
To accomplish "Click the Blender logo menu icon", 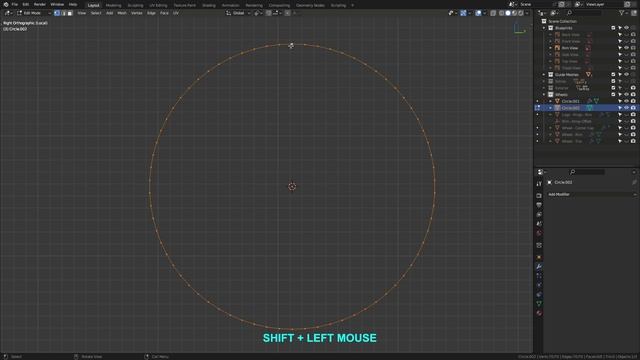I will (x=6, y=4).
